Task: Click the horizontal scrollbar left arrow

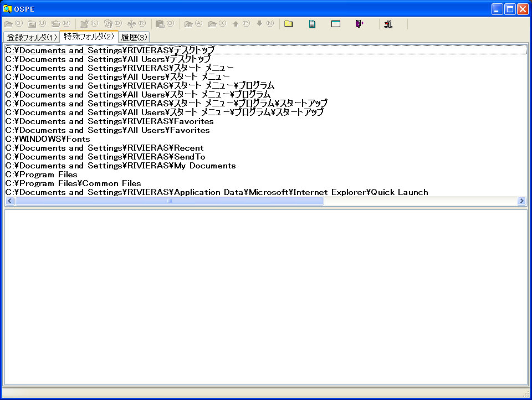Action: click(9, 201)
